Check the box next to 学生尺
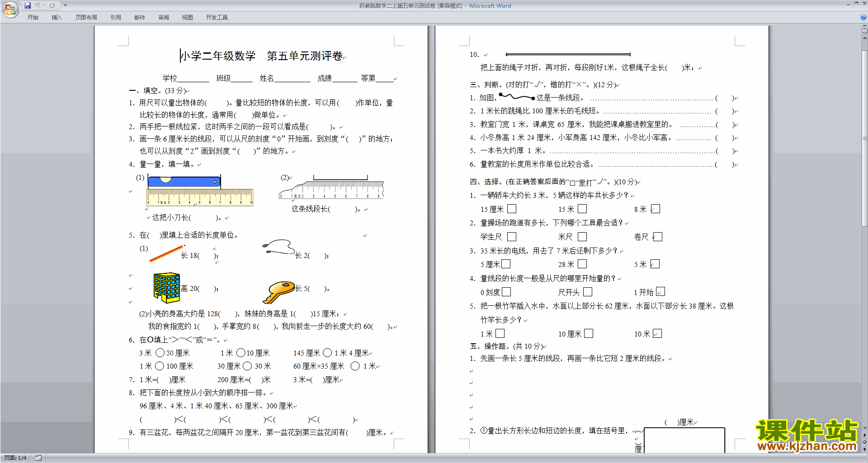Viewport: 868px width, 463px height. pyautogui.click(x=512, y=237)
